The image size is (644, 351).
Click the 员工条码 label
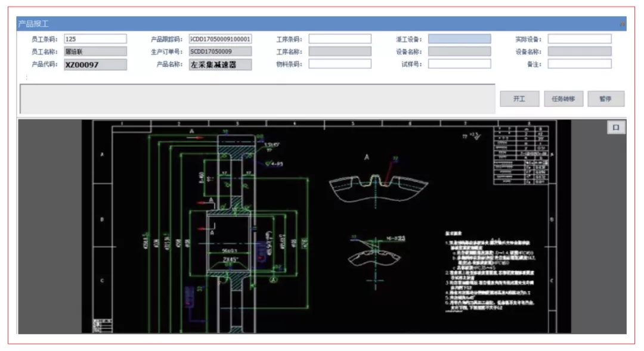pyautogui.click(x=44, y=39)
